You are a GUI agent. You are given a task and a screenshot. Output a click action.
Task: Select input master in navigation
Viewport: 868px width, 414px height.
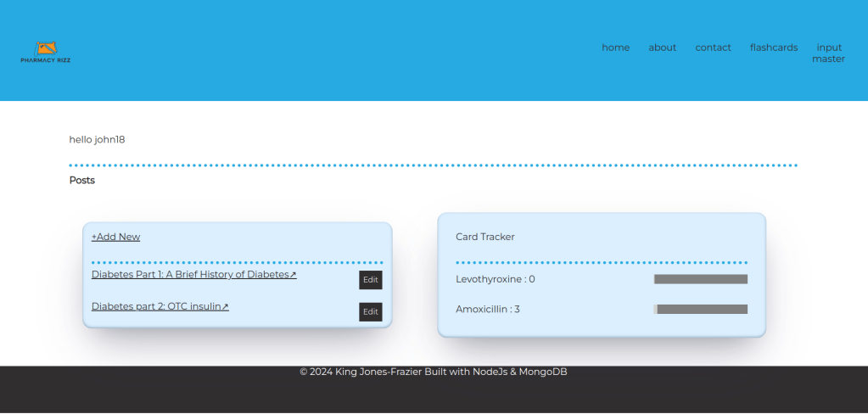pyautogui.click(x=828, y=53)
